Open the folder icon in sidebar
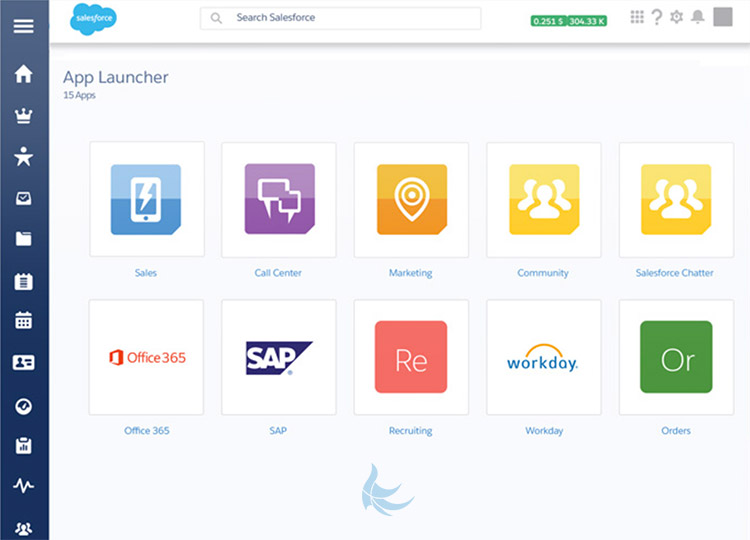 coord(23,239)
